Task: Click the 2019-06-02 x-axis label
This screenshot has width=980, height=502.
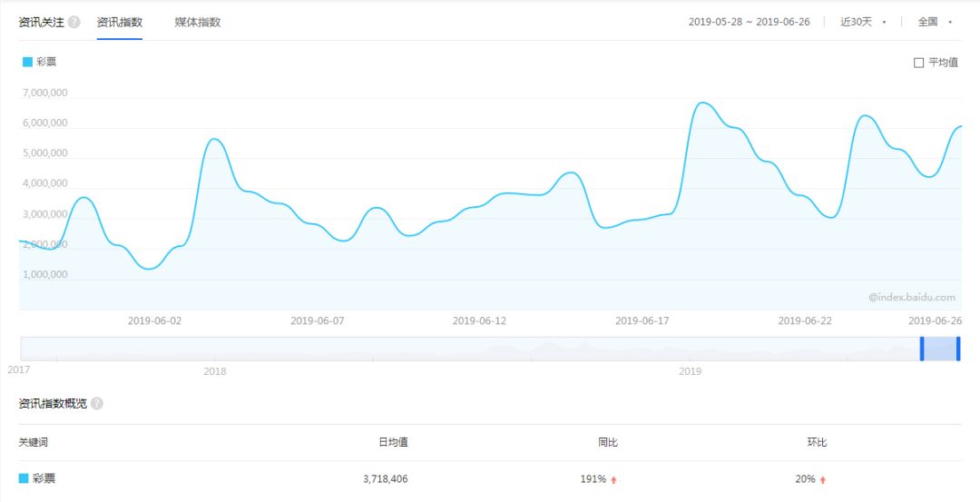Action: click(x=154, y=320)
